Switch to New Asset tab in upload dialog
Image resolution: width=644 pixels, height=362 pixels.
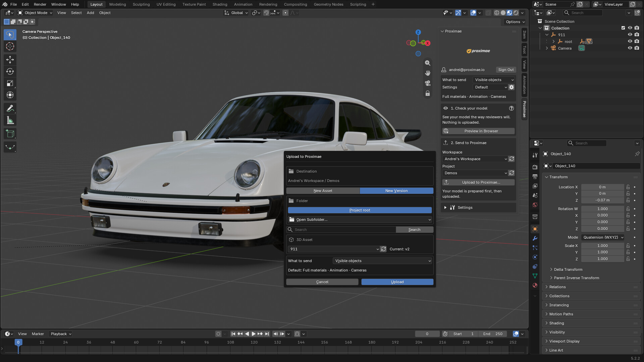[x=323, y=191]
